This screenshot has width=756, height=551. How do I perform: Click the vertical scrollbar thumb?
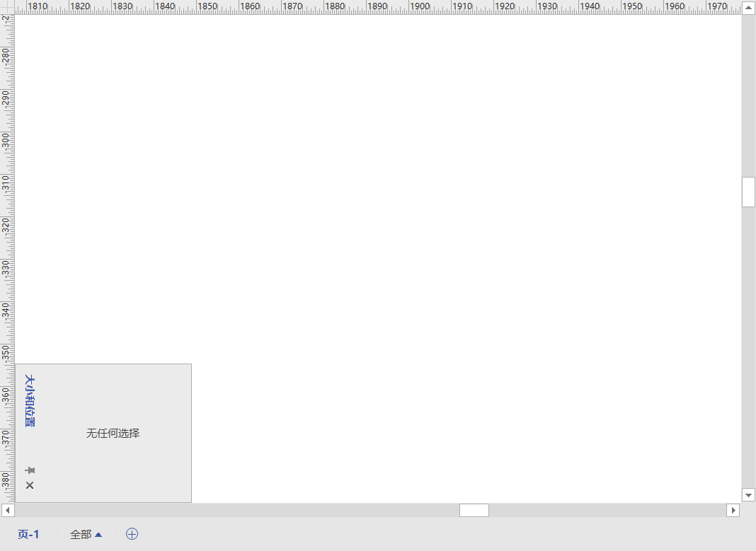pyautogui.click(x=748, y=192)
